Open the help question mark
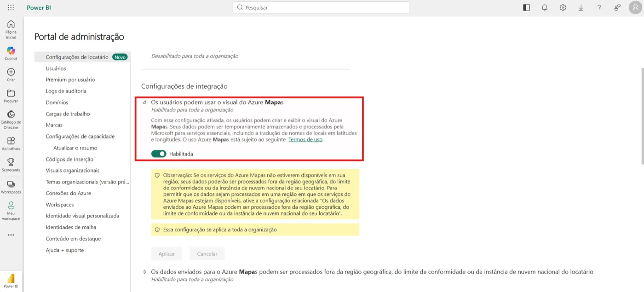This screenshot has height=292, width=644. coord(599,7)
